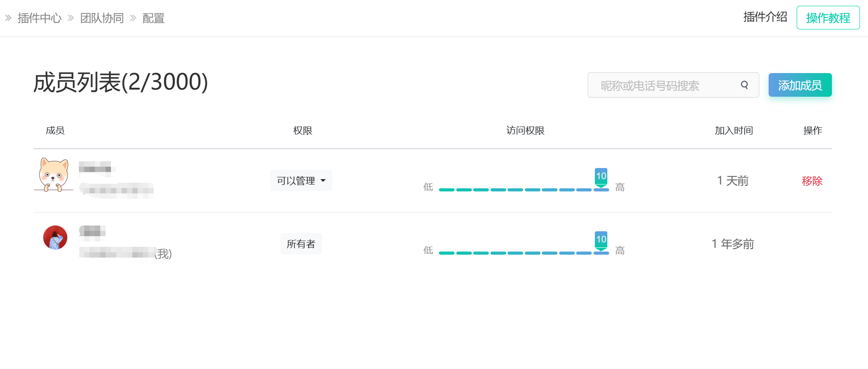Click the 成员列表(2/3000) heading
This screenshot has width=868, height=369.
121,82
